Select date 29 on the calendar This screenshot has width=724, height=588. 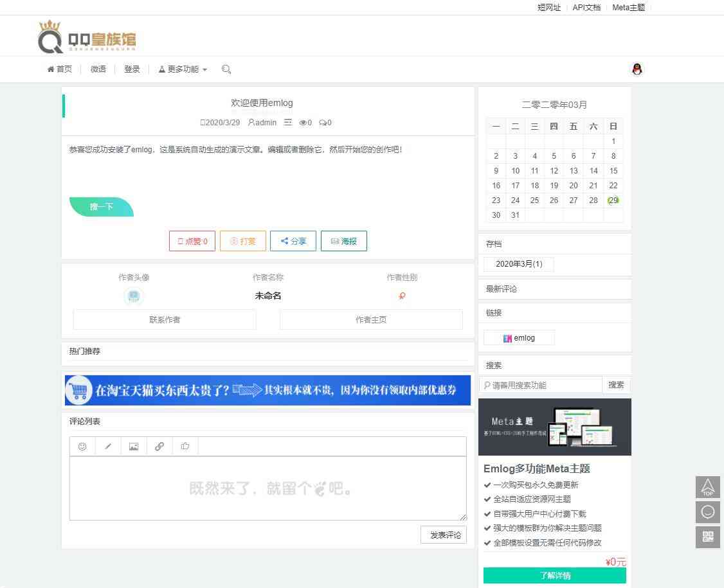coord(613,200)
